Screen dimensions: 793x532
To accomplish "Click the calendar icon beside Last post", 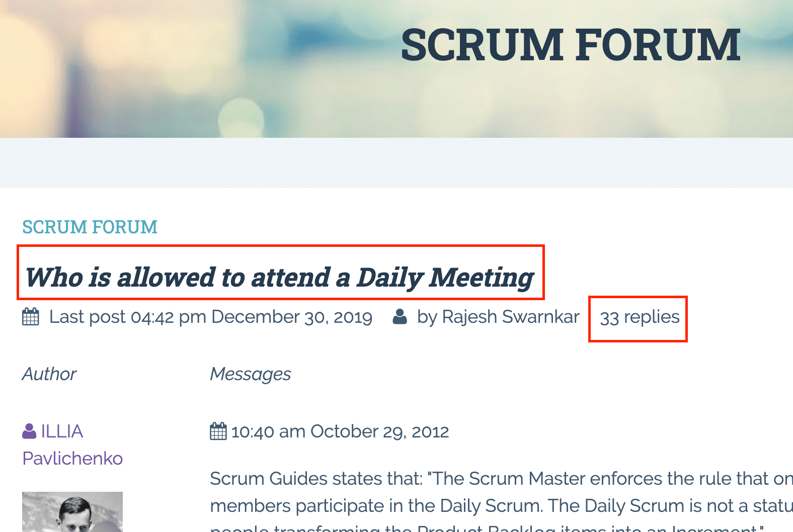I will (x=31, y=317).
